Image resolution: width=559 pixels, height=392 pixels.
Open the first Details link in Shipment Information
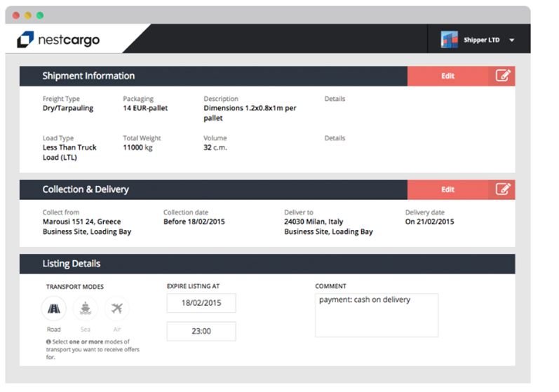(x=335, y=99)
